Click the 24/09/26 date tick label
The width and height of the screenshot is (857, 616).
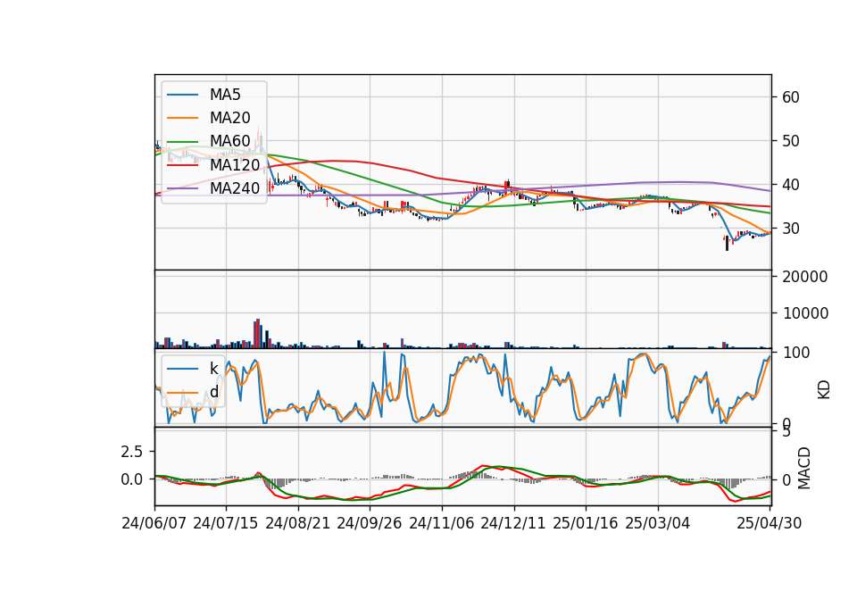click(x=369, y=523)
